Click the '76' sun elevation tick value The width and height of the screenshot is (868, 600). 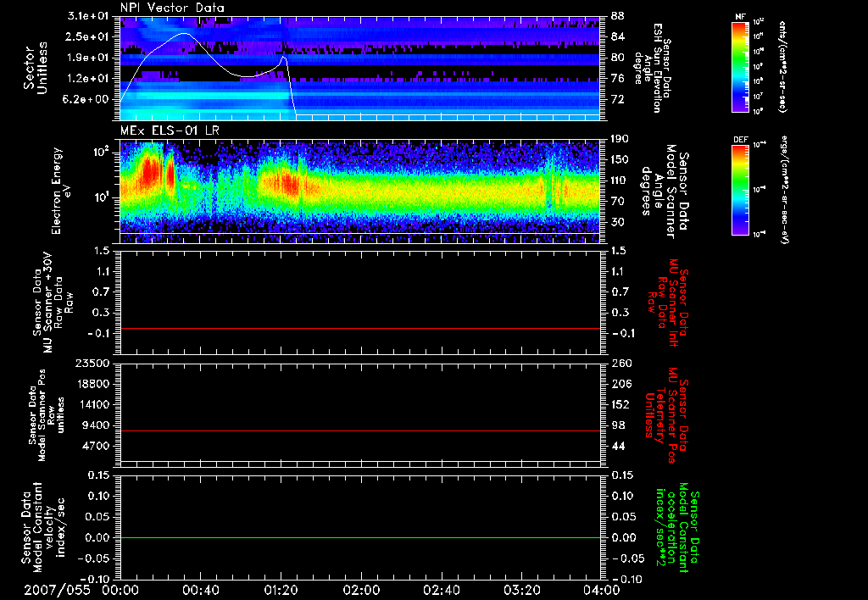618,79
